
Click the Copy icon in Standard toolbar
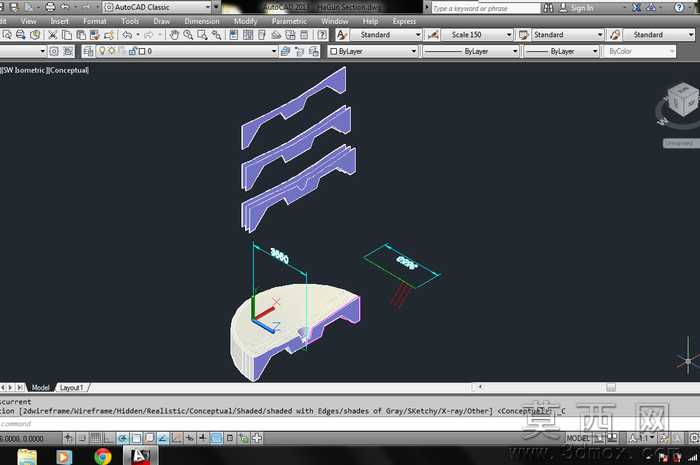(67, 35)
